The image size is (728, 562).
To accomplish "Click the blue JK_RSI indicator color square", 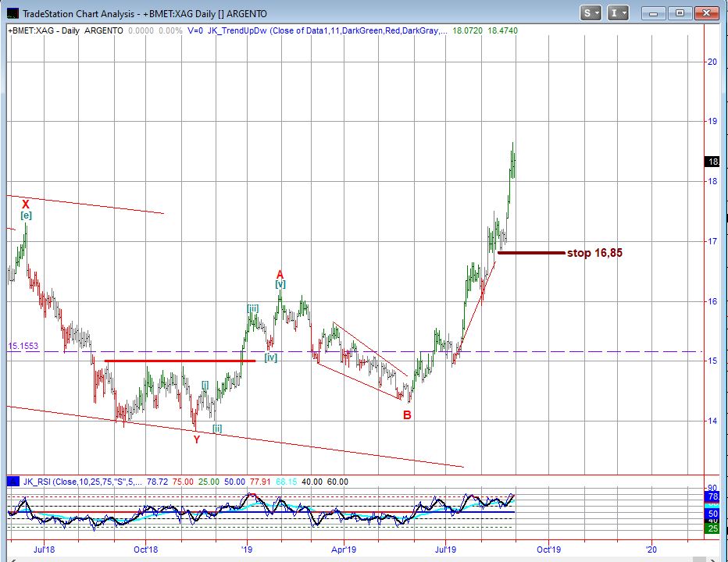I will coord(12,482).
